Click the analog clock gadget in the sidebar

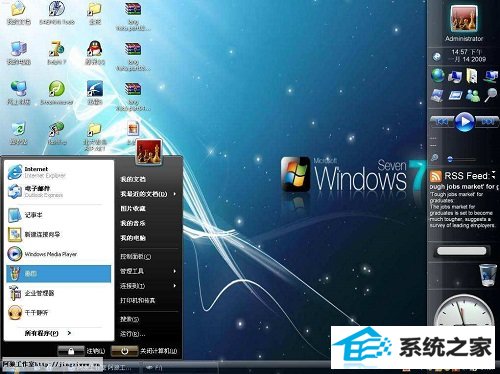pos(463,311)
